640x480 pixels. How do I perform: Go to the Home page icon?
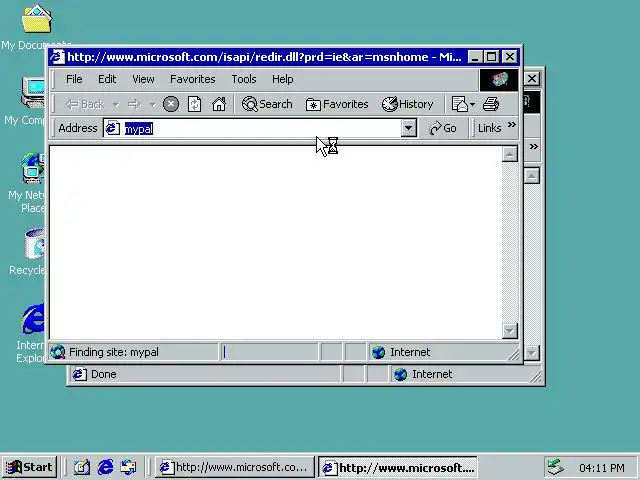click(219, 104)
